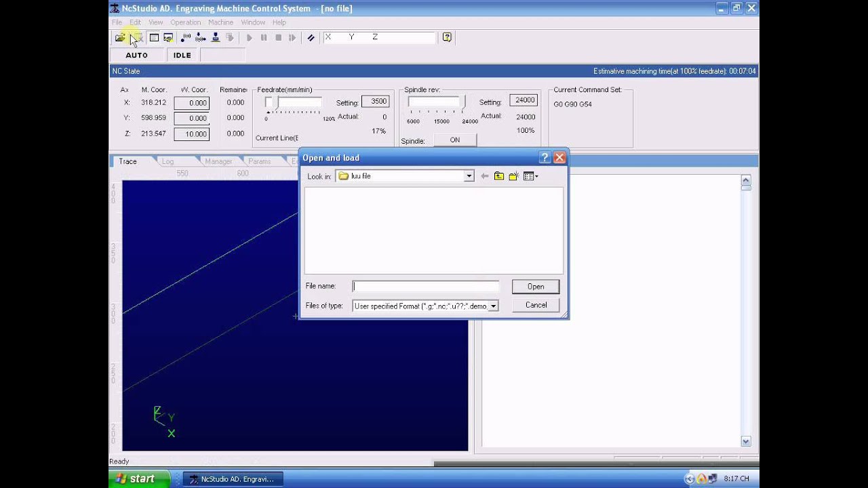Switch to the Manager tab
This screenshot has height=488, width=868.
[x=218, y=161]
